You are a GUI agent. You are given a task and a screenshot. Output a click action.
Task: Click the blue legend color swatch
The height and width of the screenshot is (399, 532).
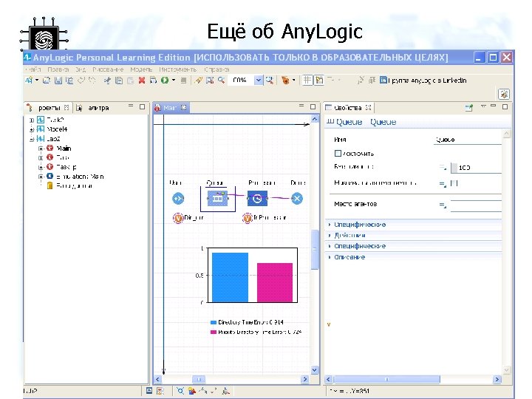(x=214, y=322)
